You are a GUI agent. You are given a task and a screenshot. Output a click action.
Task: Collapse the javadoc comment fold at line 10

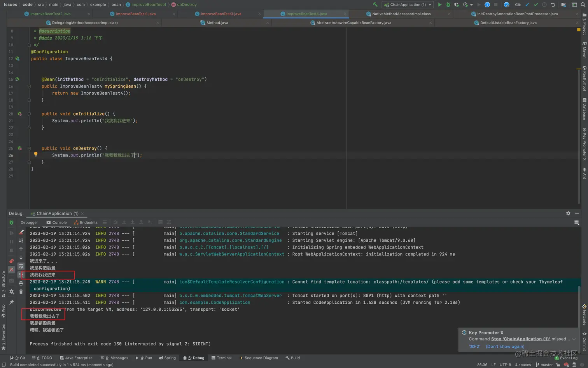tap(29, 45)
